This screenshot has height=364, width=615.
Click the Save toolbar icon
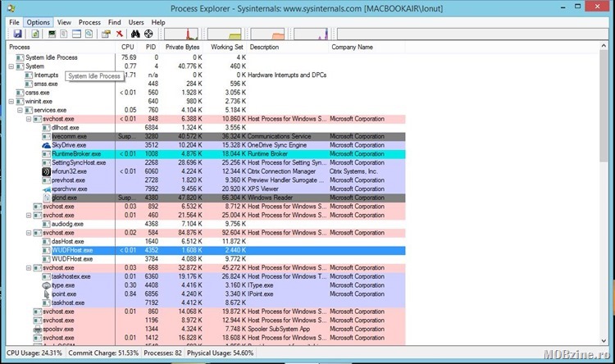[x=17, y=34]
